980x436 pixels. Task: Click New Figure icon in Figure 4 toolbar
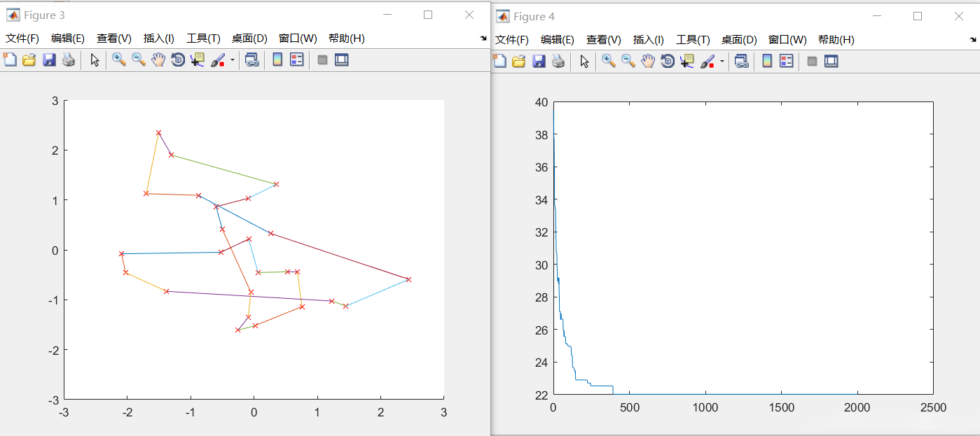499,62
